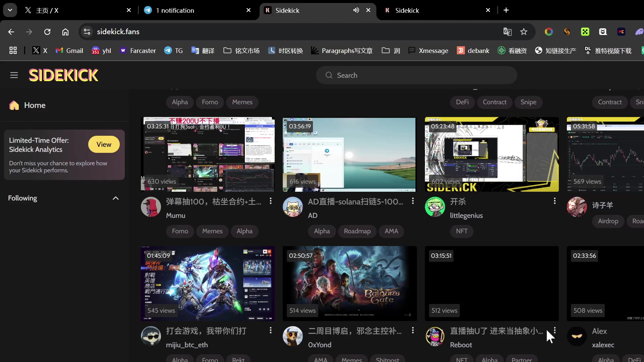The height and width of the screenshot is (362, 644).
Task: Open options menu for littlegenius stream
Action: coord(555,201)
